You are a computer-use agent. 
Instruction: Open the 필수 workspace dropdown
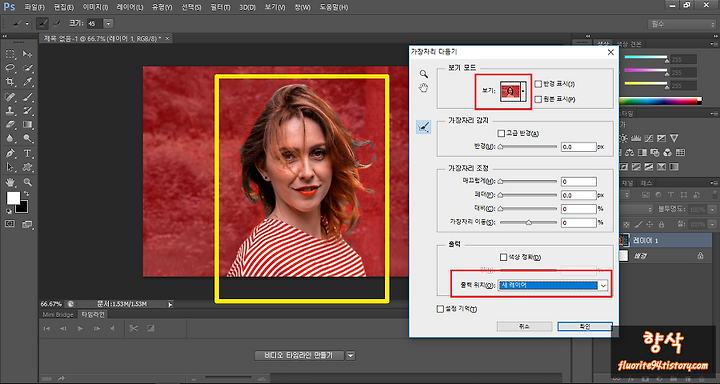click(681, 24)
